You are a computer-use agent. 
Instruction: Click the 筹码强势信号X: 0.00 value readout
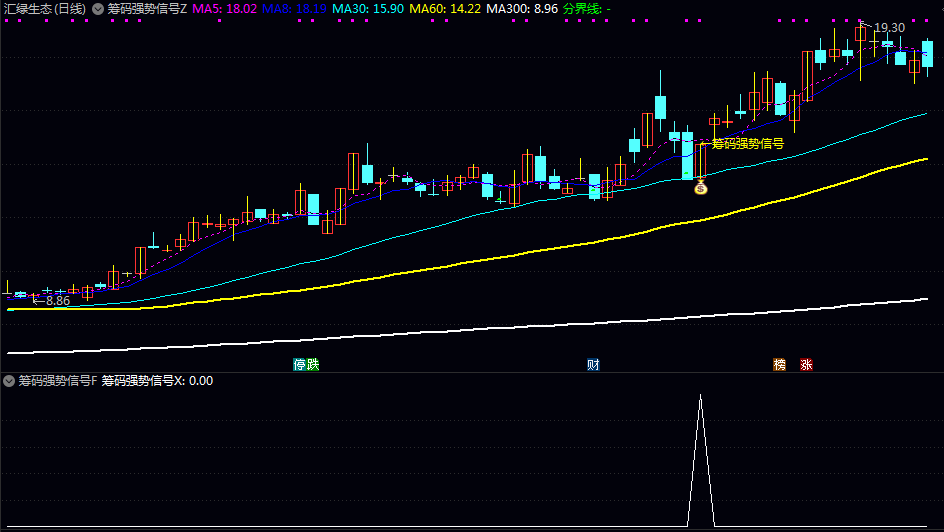[157, 381]
